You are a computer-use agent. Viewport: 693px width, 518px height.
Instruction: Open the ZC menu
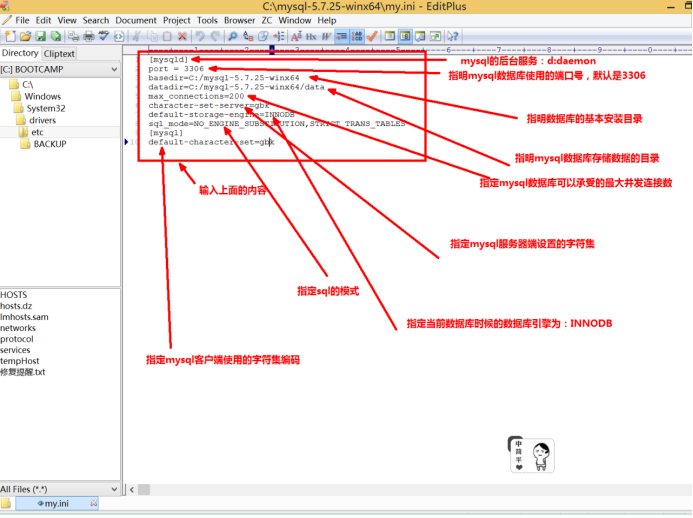(x=267, y=20)
